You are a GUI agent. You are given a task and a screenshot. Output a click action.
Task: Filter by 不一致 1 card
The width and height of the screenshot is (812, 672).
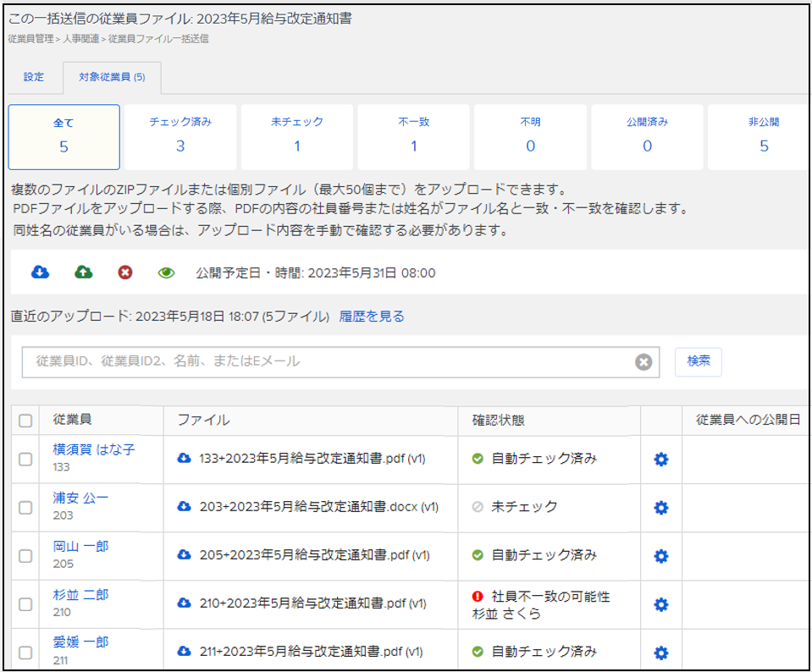pyautogui.click(x=413, y=137)
